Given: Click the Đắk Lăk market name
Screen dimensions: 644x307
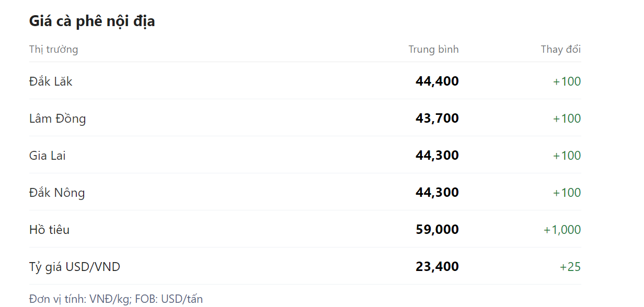Looking at the screenshot, I should (51, 81).
